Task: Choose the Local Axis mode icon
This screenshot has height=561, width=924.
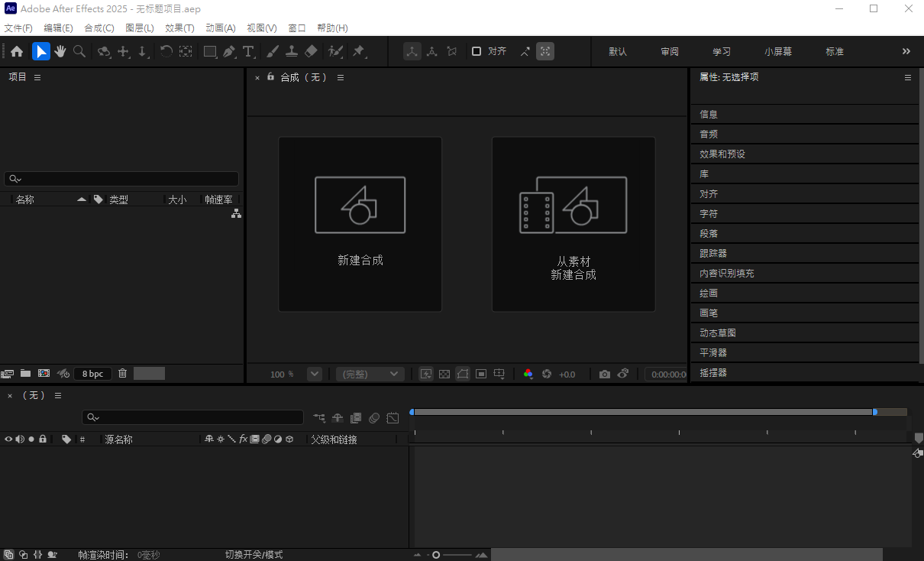Action: coord(412,51)
